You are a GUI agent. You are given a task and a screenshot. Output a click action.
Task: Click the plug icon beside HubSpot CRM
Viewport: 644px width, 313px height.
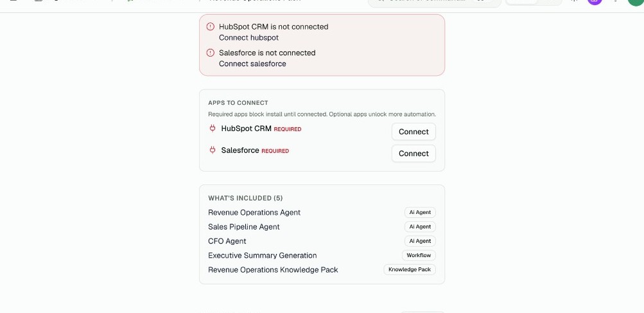(213, 129)
